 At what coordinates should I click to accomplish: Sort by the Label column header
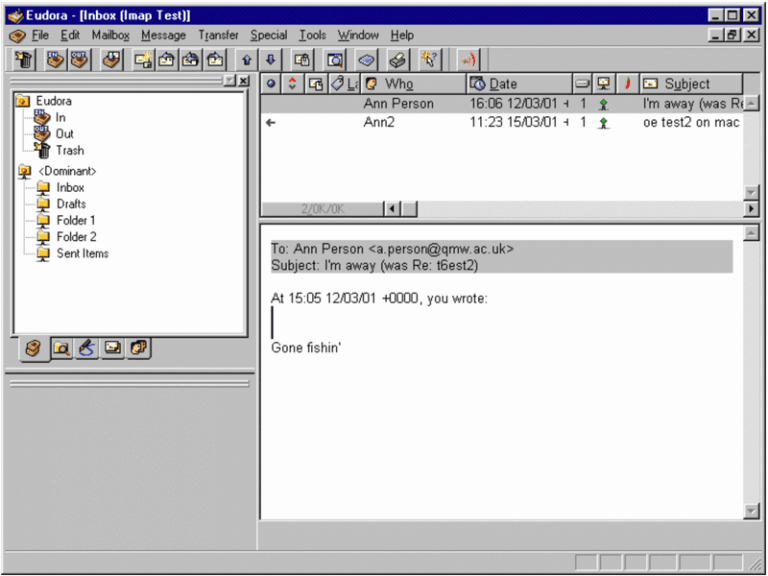(x=344, y=84)
